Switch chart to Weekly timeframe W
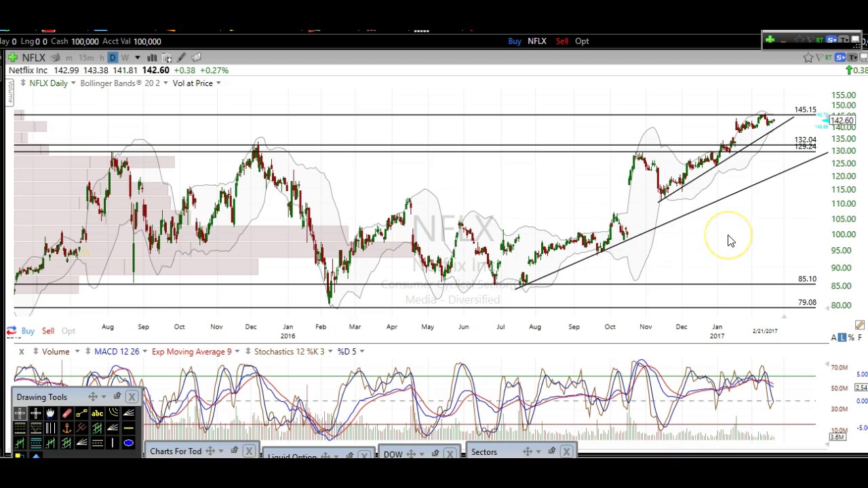 point(125,58)
